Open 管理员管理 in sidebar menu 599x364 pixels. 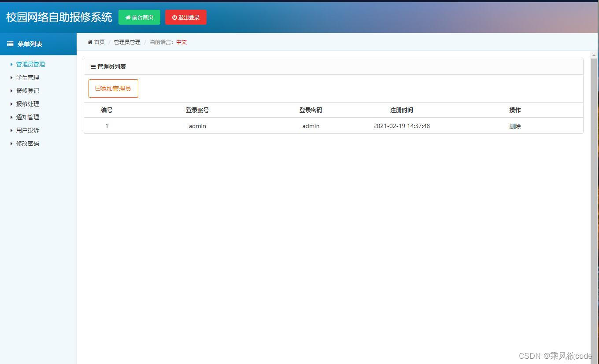tap(30, 64)
